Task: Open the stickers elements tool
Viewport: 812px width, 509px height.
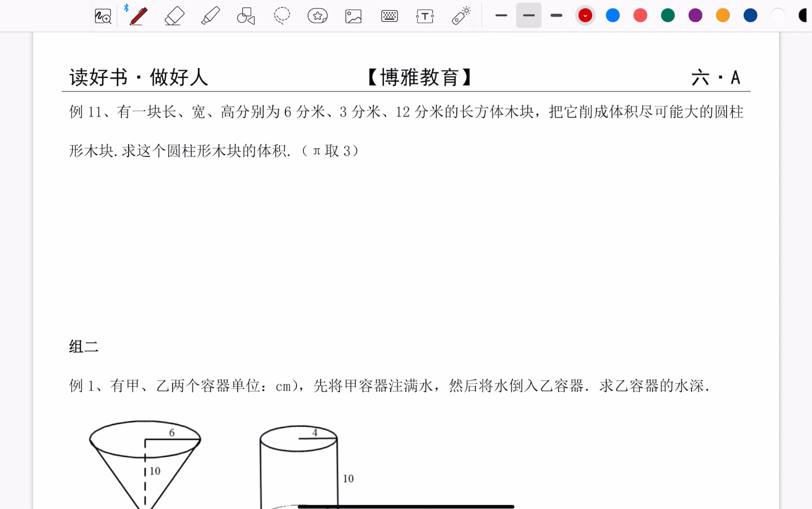Action: point(317,16)
